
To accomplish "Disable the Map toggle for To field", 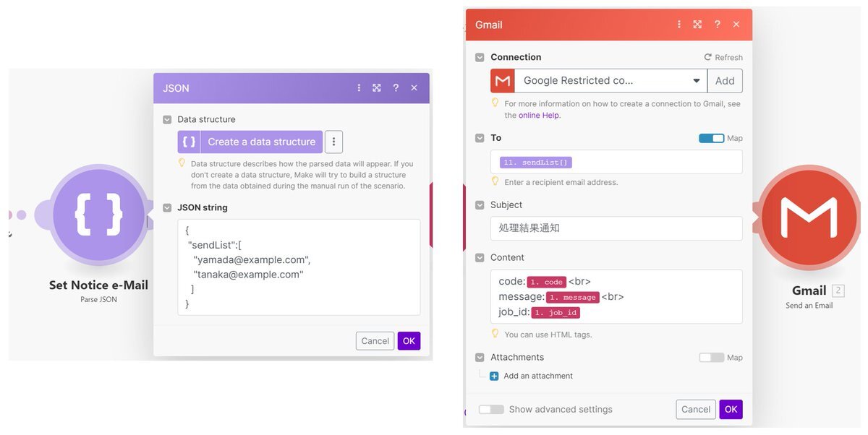I will (711, 138).
